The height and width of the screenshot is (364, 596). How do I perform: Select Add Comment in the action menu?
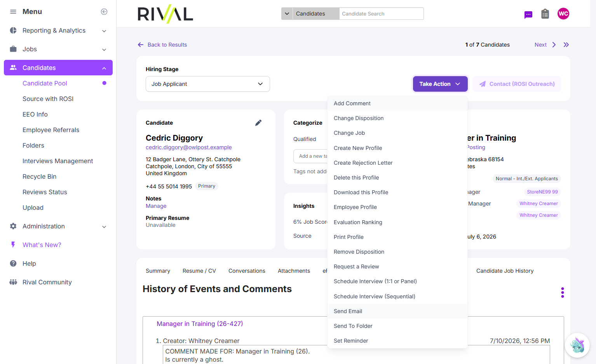pos(397,103)
